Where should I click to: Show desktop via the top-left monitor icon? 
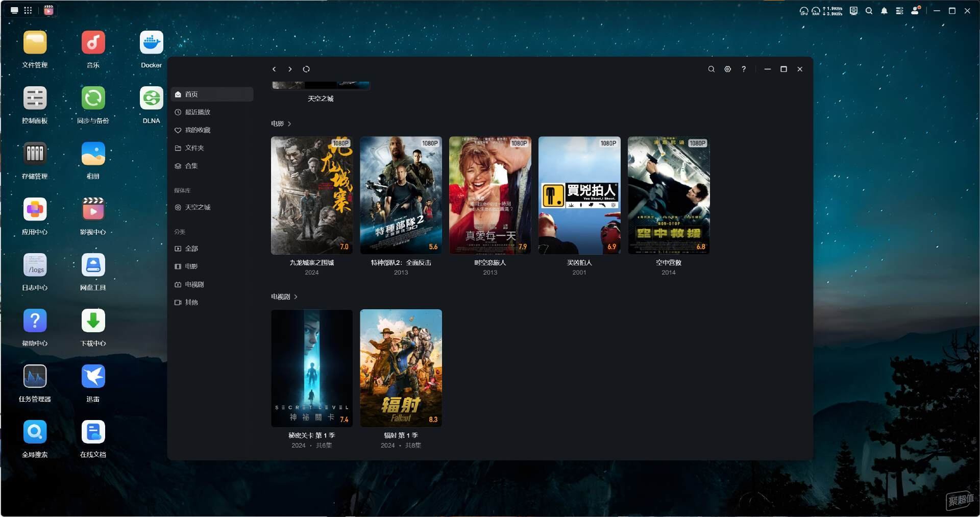click(x=14, y=10)
